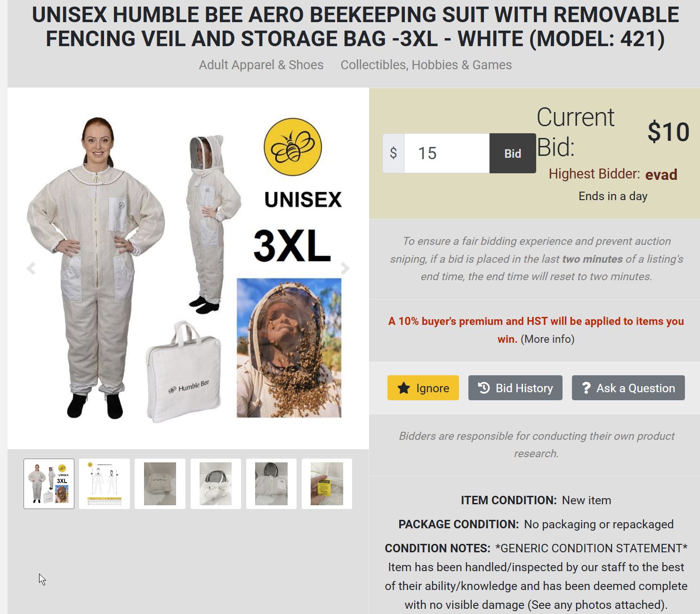Select the size chart thumbnail
The height and width of the screenshot is (614, 700).
(x=105, y=484)
